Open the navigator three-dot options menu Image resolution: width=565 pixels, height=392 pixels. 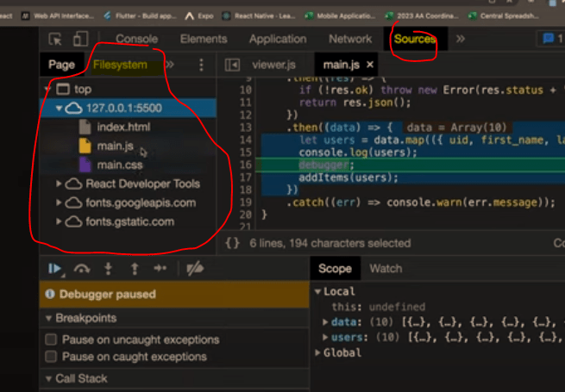point(202,65)
